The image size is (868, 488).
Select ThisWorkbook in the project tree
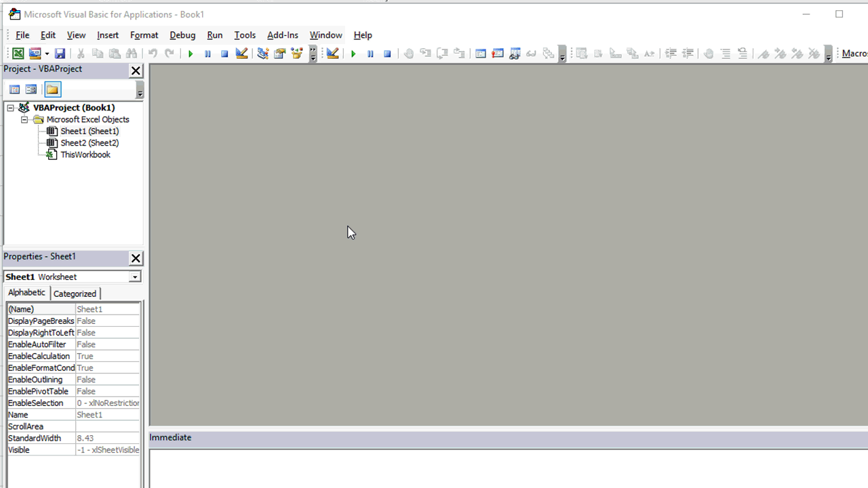click(85, 154)
